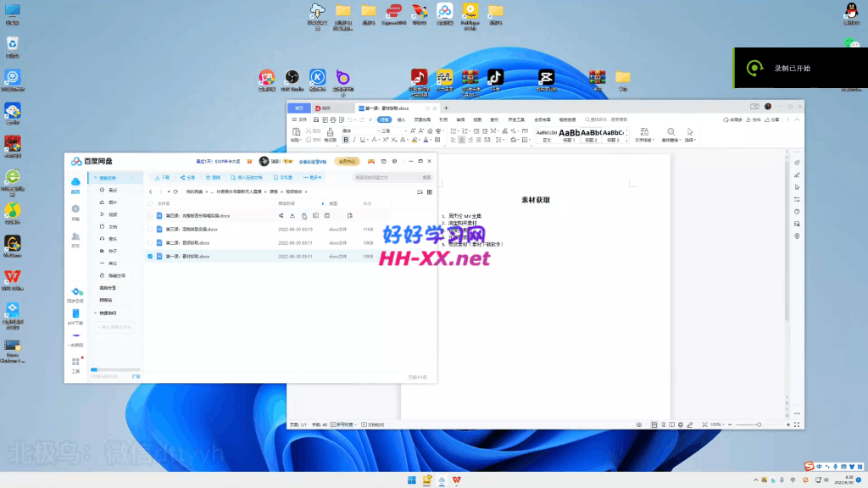
Task: Click the download icon on the 第四课 row
Action: click(292, 216)
